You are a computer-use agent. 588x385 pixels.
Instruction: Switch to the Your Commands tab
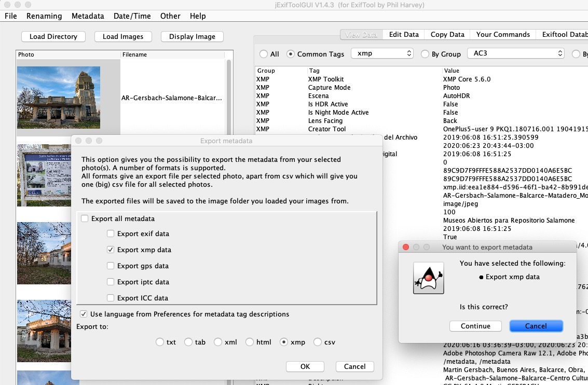point(502,34)
